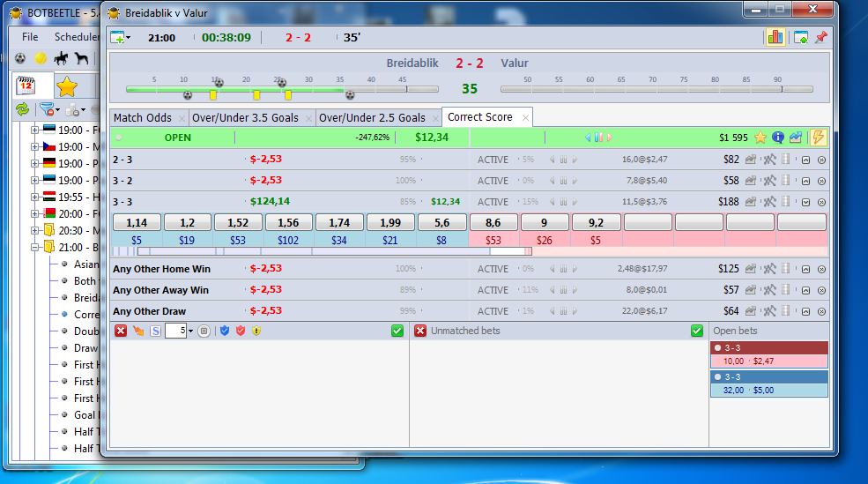
Task: Open chart icon for Any Other Home Win
Action: [750, 269]
